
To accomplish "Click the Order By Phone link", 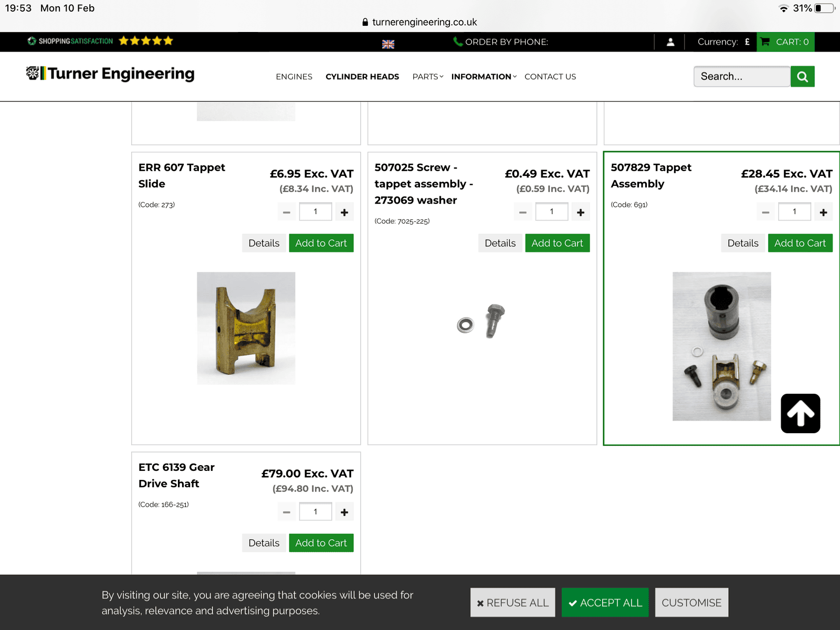I will [x=500, y=42].
